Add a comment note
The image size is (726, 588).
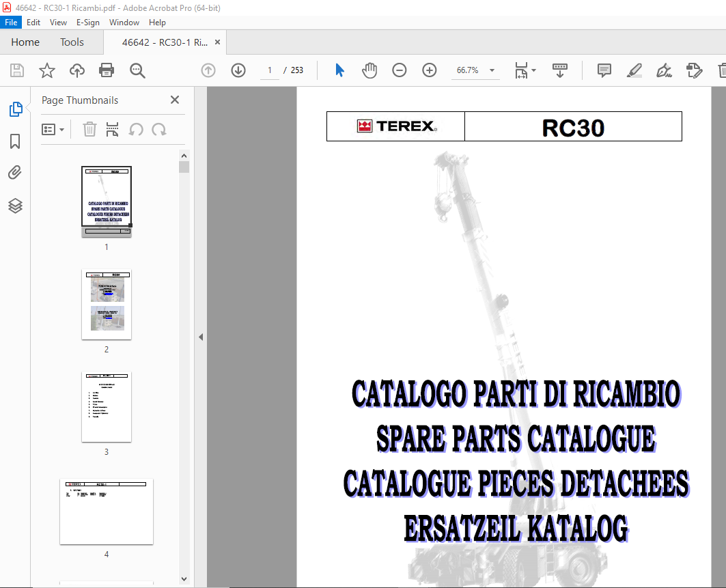(x=604, y=70)
